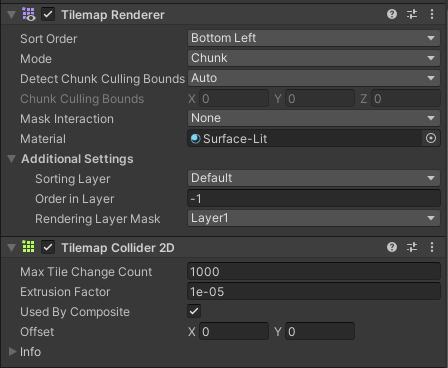Open Tilemap Collider 2D help icon
Screen dimensions: 448x368
[392, 247]
